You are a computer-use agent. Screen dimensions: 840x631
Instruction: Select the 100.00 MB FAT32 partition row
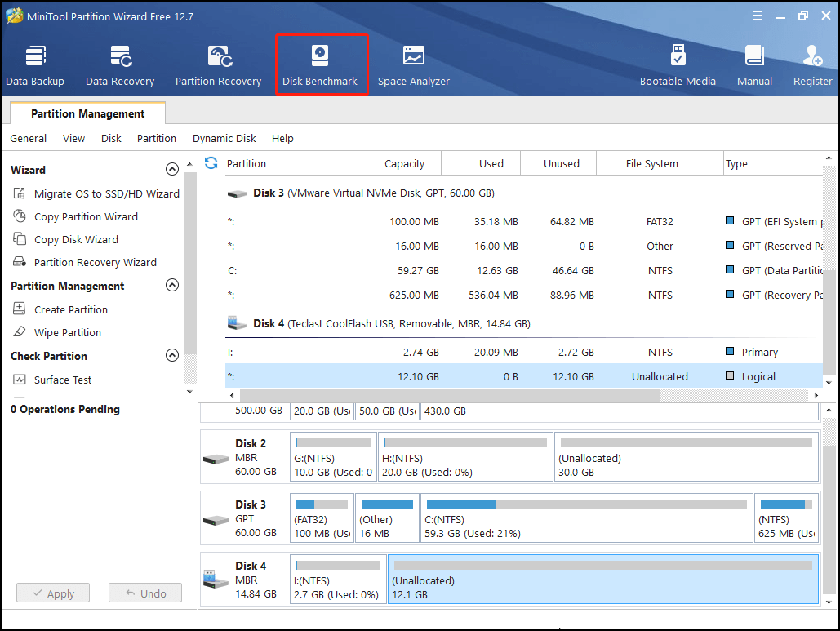click(524, 222)
